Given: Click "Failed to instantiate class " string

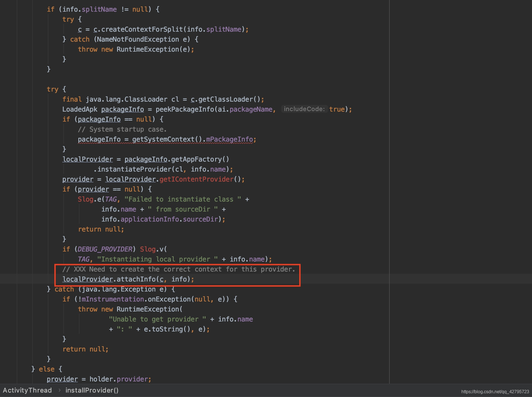Looking at the screenshot, I should click(x=183, y=199).
